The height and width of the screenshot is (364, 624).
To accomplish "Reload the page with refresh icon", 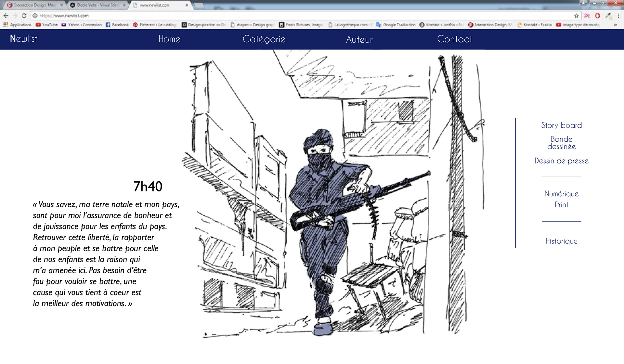I will [x=24, y=16].
